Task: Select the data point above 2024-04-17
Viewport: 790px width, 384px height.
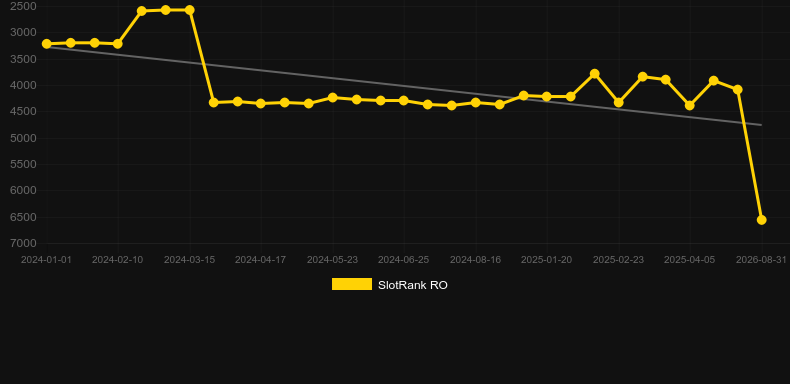Action: [x=260, y=103]
